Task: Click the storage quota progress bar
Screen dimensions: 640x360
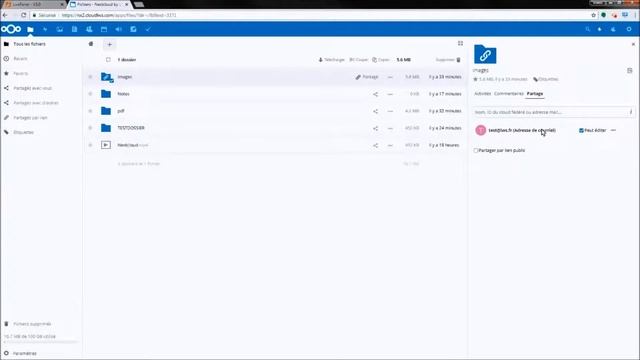Action: pyautogui.click(x=41, y=342)
